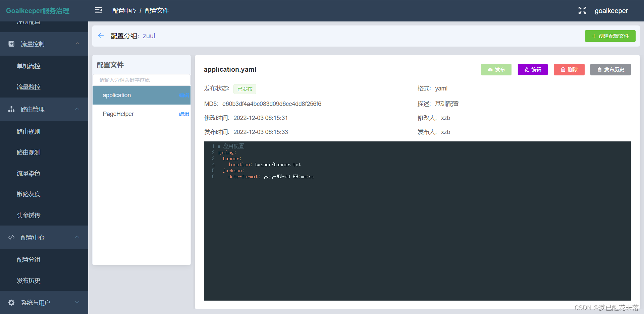Click the 已发布 status tag
The width and height of the screenshot is (644, 314).
tap(245, 89)
